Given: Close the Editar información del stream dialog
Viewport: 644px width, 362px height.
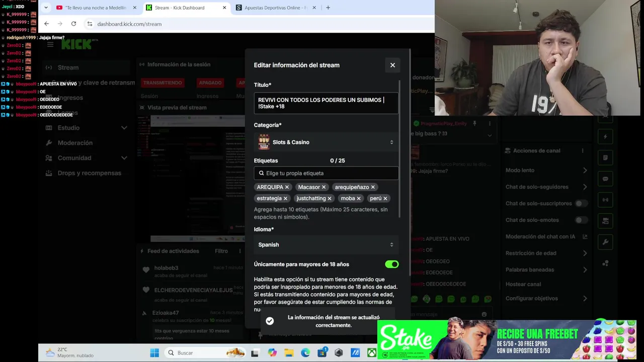Looking at the screenshot, I should coord(392,65).
